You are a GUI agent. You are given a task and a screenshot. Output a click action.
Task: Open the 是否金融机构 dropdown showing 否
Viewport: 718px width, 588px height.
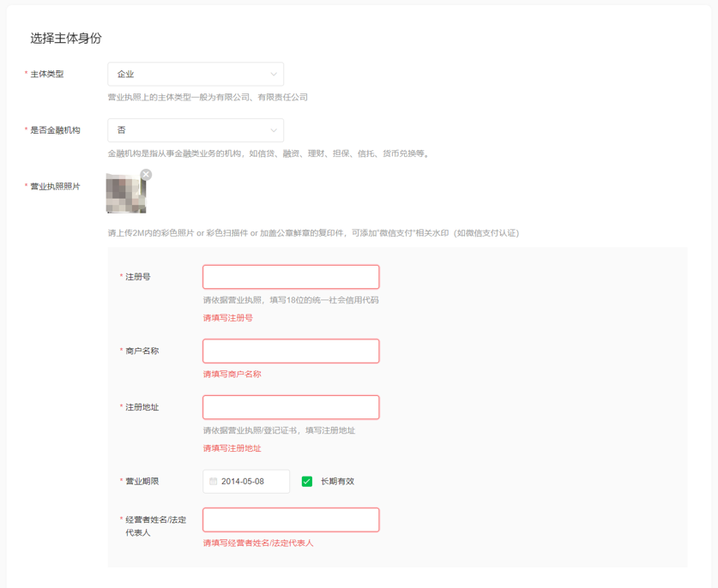(x=196, y=130)
